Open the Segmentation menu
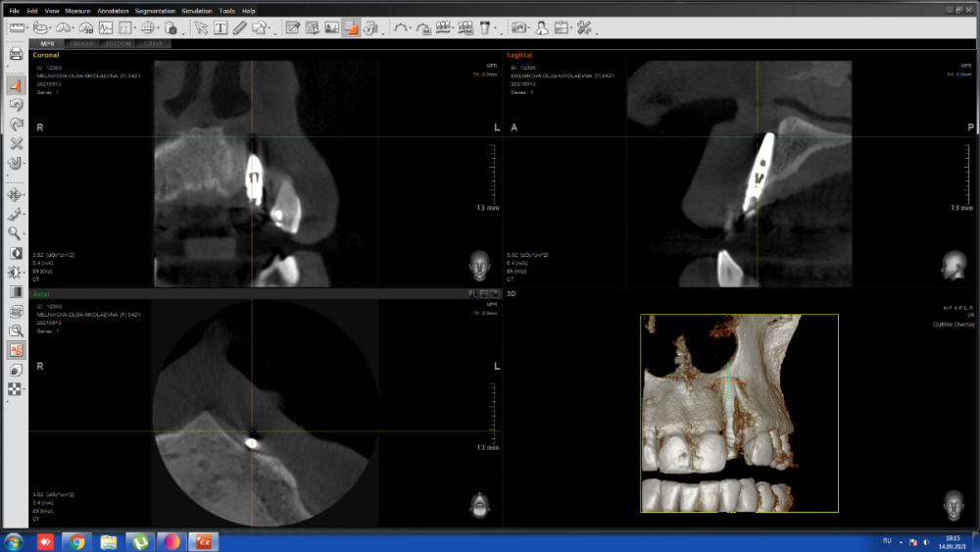Image resolution: width=980 pixels, height=552 pixels. 155,10
